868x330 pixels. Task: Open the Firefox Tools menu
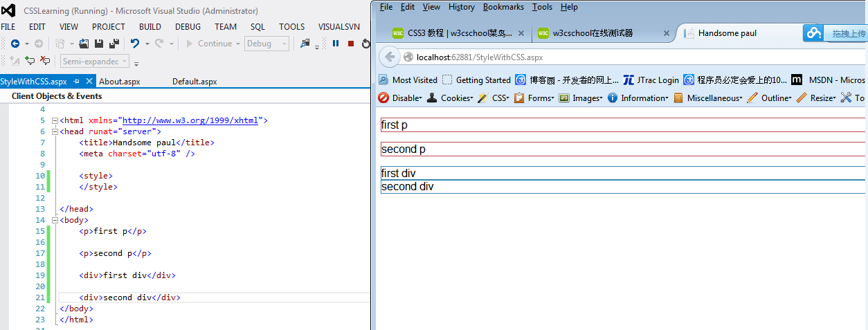tap(543, 7)
